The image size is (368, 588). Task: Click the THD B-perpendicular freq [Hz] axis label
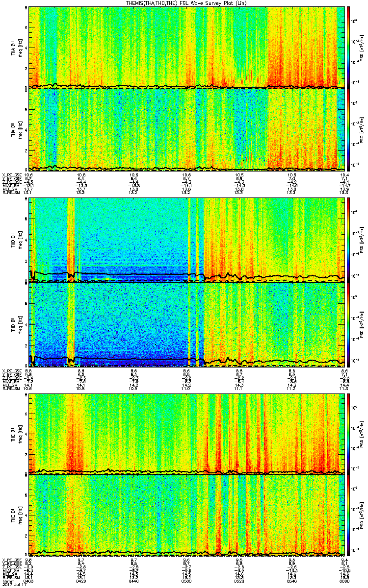click(20, 239)
